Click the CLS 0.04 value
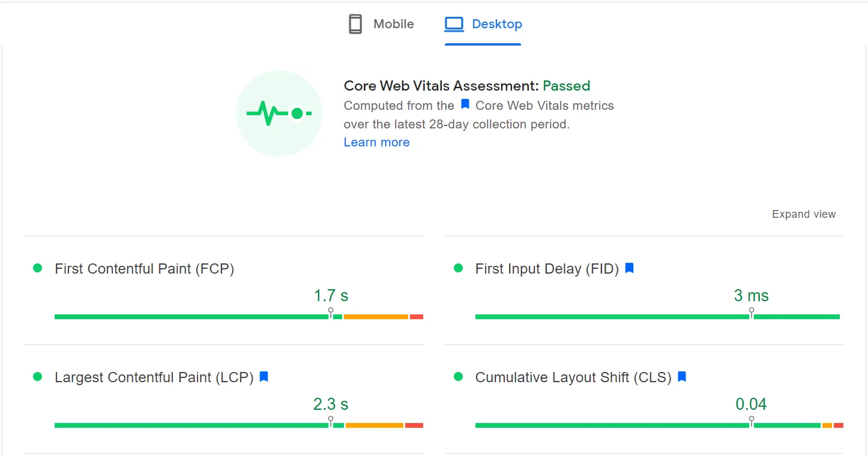868x456 pixels. [751, 404]
